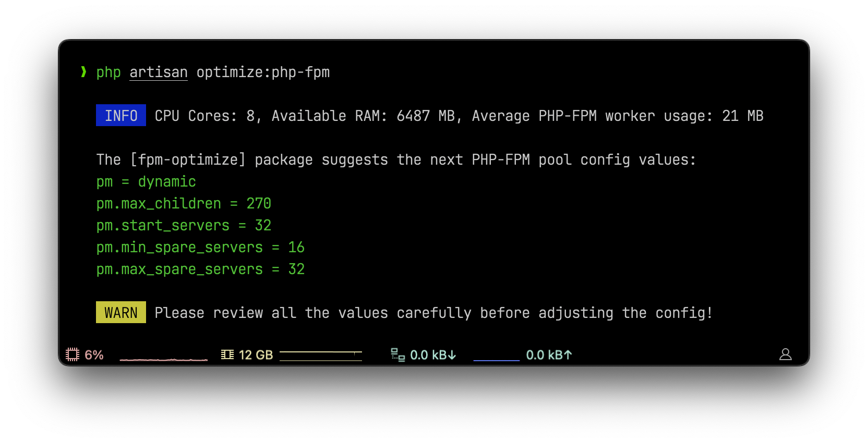Click the 6% CPU usage text
This screenshot has height=443, width=868.
94,355
